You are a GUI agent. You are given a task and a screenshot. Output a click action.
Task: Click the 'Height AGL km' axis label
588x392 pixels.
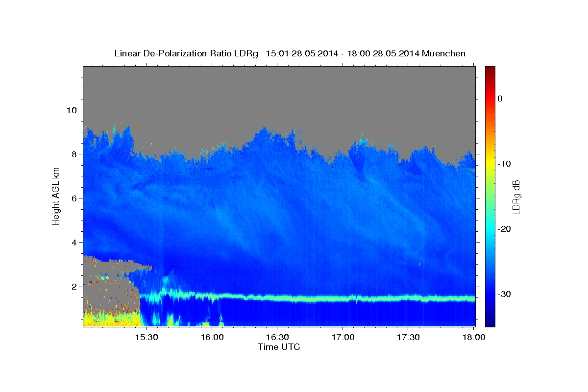56,196
